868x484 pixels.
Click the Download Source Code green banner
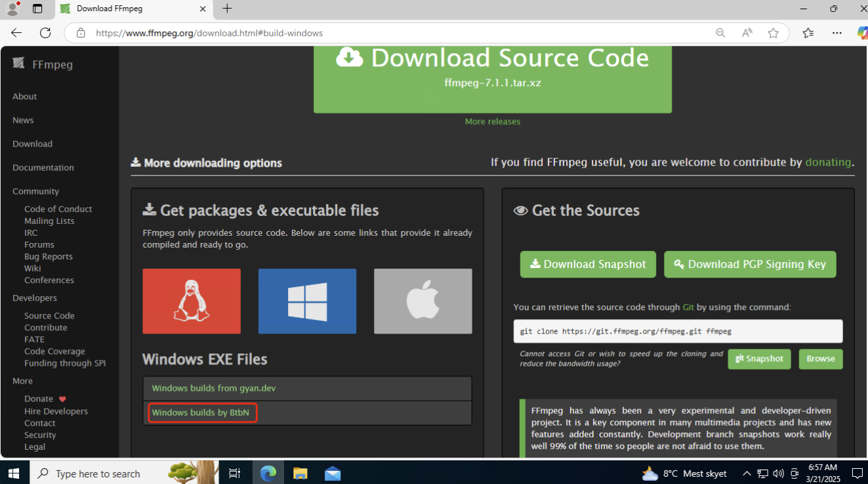pos(492,72)
